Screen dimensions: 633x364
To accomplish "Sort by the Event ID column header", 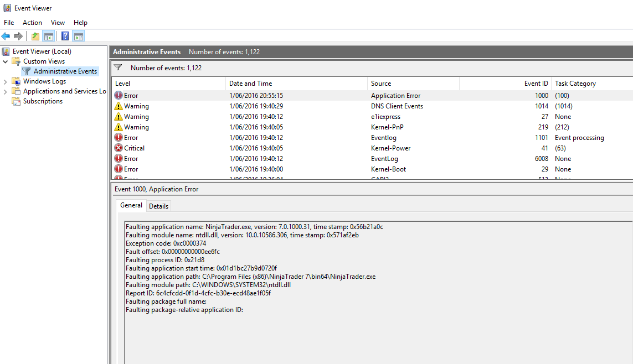I will click(x=505, y=84).
